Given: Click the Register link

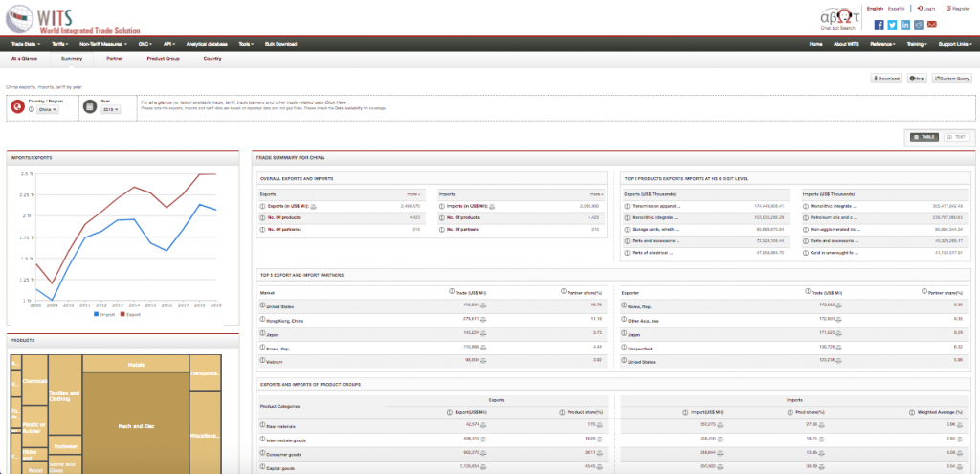Looking at the screenshot, I should pyautogui.click(x=957, y=9).
